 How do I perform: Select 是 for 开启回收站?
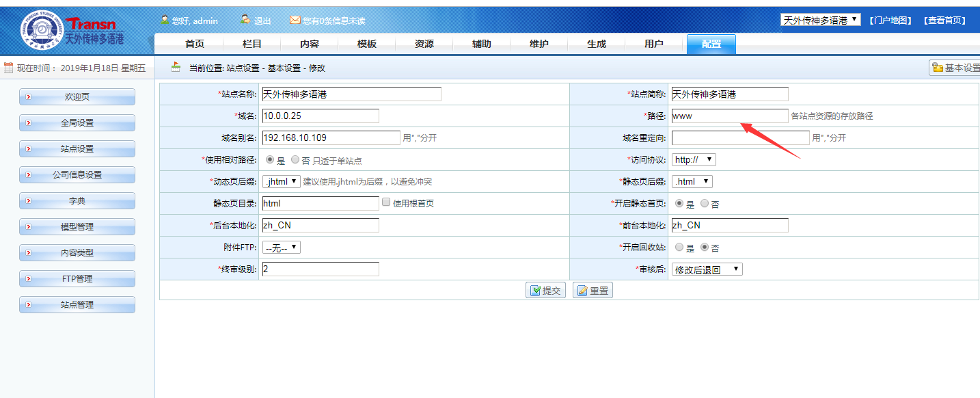[x=679, y=247]
